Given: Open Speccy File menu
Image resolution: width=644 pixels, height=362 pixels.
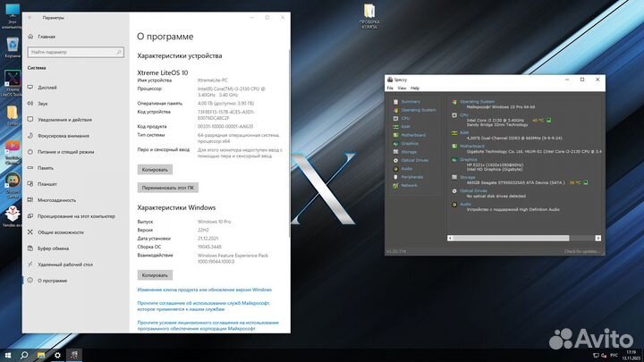Looking at the screenshot, I should pos(390,88).
